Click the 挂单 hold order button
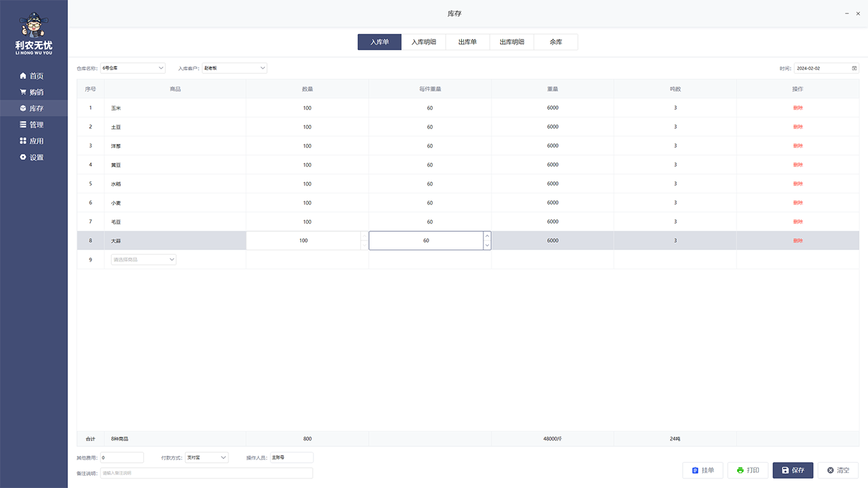This screenshot has width=868, height=488. pyautogui.click(x=703, y=470)
